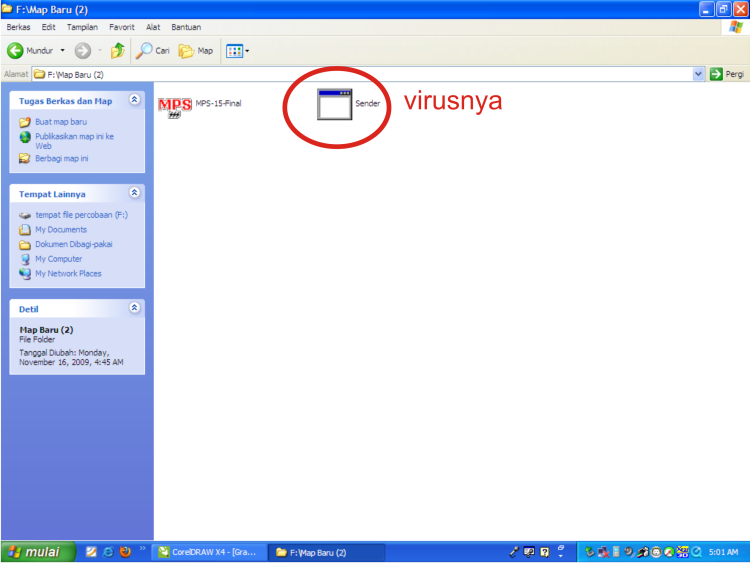750x563 pixels.
Task: Open Firefox from quick launch
Action: (x=125, y=551)
